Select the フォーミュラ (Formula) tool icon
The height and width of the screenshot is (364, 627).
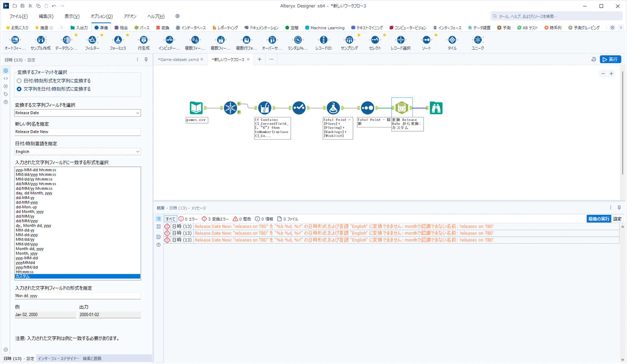118,40
